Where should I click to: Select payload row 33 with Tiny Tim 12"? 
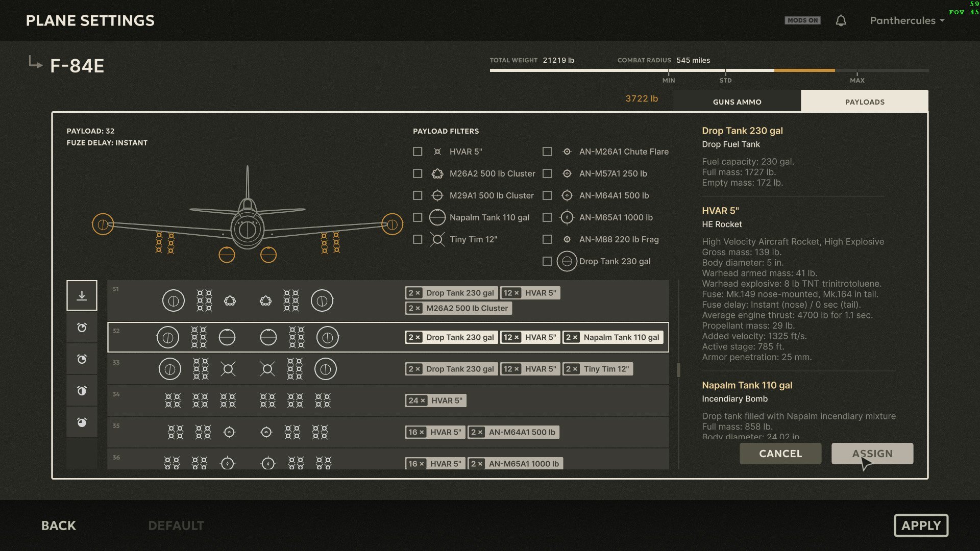(x=388, y=369)
